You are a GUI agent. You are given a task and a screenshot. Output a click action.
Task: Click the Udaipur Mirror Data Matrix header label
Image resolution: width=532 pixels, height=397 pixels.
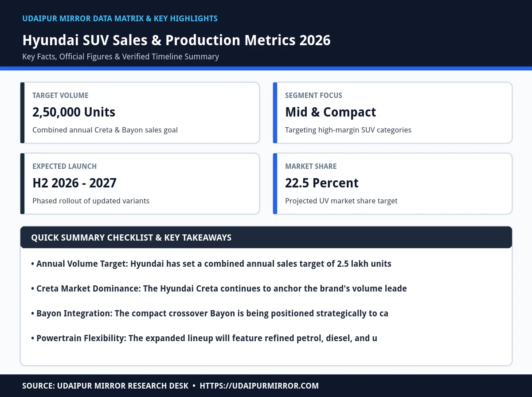(120, 19)
